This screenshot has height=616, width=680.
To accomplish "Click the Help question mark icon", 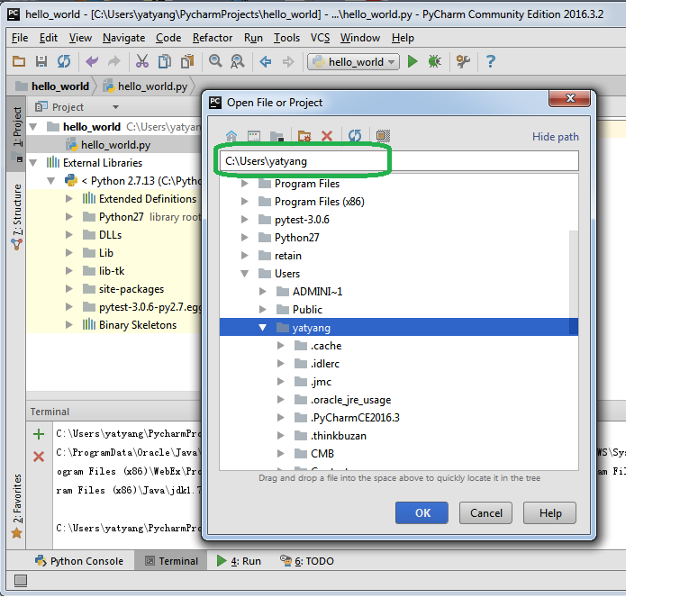I will [x=491, y=61].
